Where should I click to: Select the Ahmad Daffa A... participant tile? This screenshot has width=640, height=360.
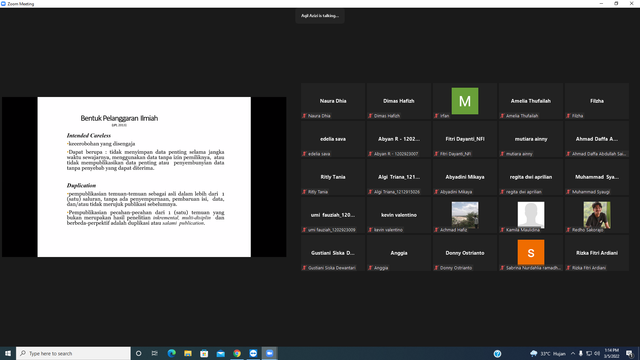[597, 139]
